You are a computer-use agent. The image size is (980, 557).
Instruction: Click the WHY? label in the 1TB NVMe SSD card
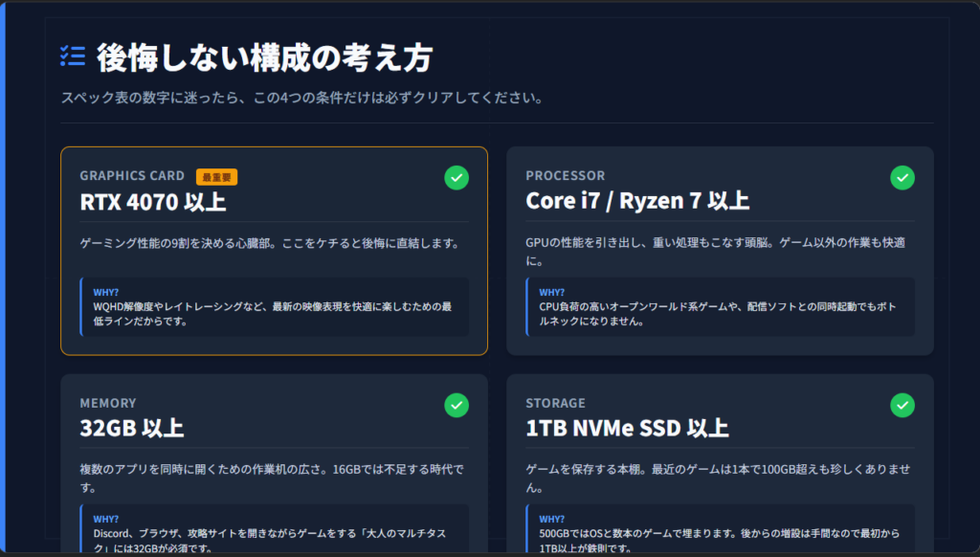(x=552, y=519)
